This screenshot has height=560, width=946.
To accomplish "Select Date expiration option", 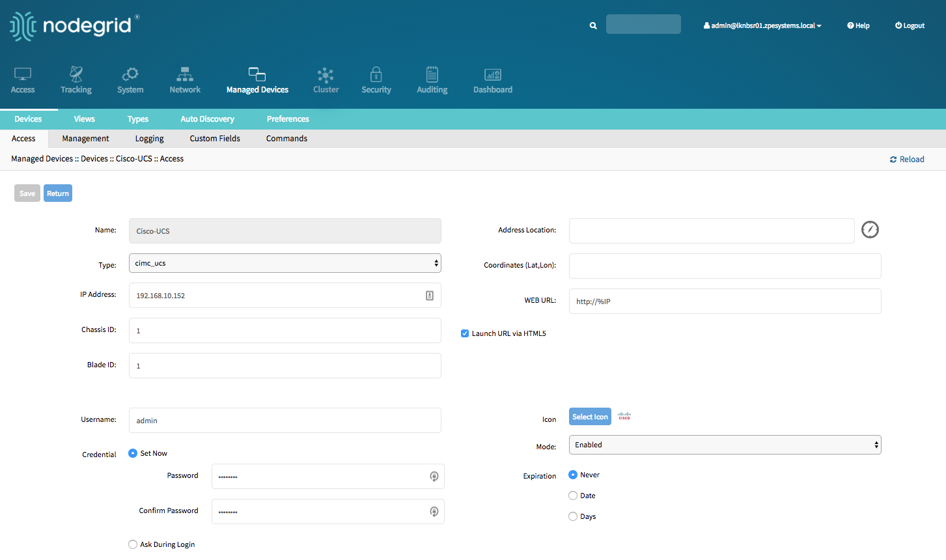I will click(x=573, y=496).
